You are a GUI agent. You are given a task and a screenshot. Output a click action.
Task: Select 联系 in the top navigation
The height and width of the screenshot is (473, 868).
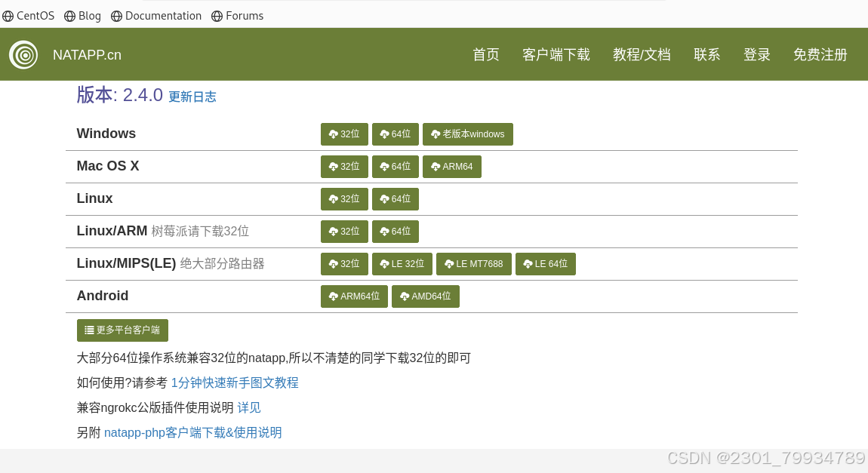coord(707,55)
